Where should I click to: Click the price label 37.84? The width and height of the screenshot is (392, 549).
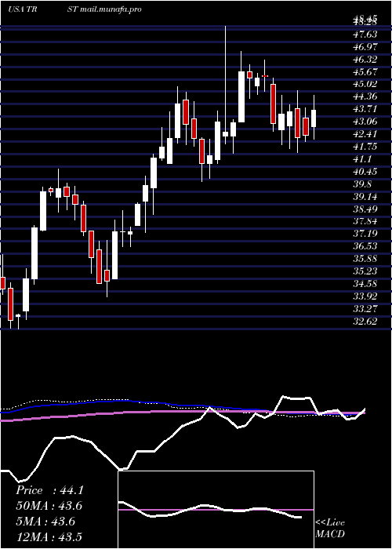(x=365, y=221)
